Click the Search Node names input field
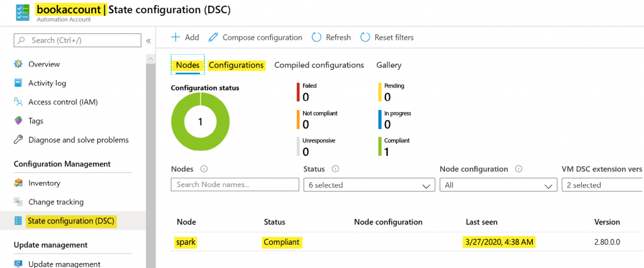 (235, 185)
